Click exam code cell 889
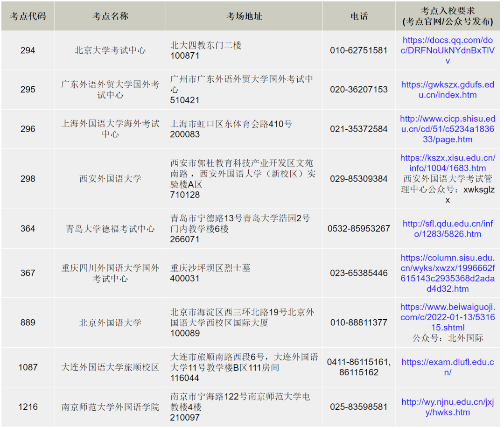This screenshot has height=428, width=504. tap(28, 323)
